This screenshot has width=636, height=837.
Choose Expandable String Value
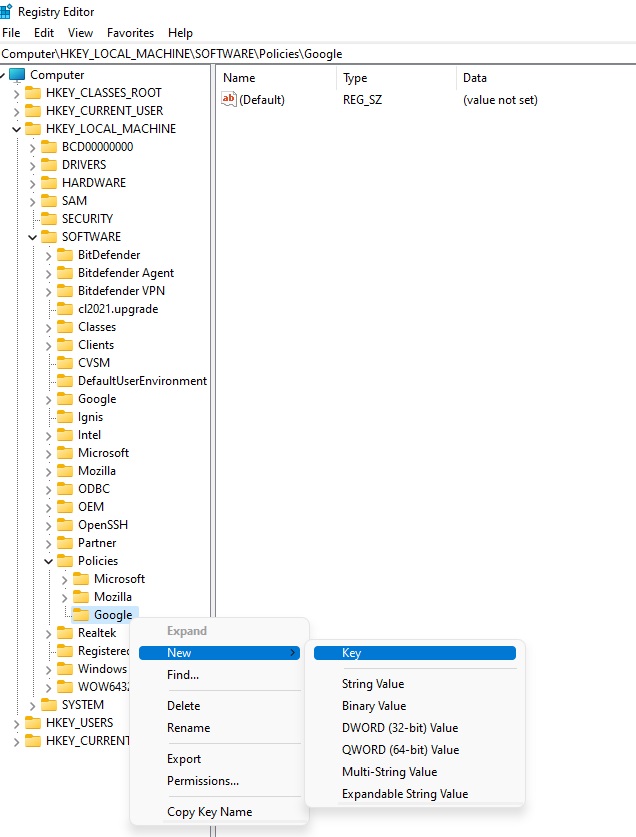click(415, 794)
